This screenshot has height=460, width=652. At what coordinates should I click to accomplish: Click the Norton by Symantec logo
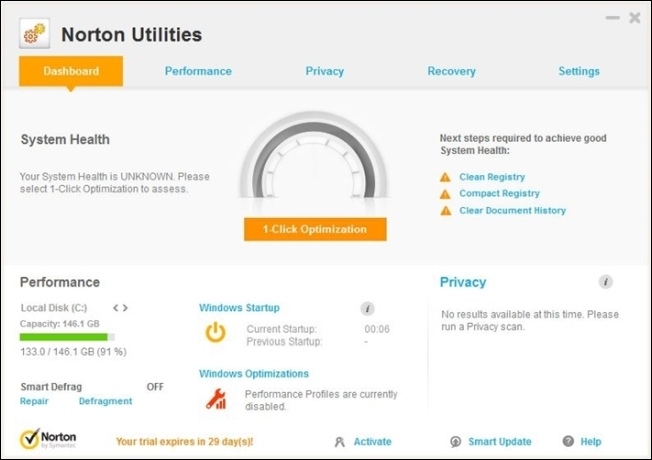48,439
